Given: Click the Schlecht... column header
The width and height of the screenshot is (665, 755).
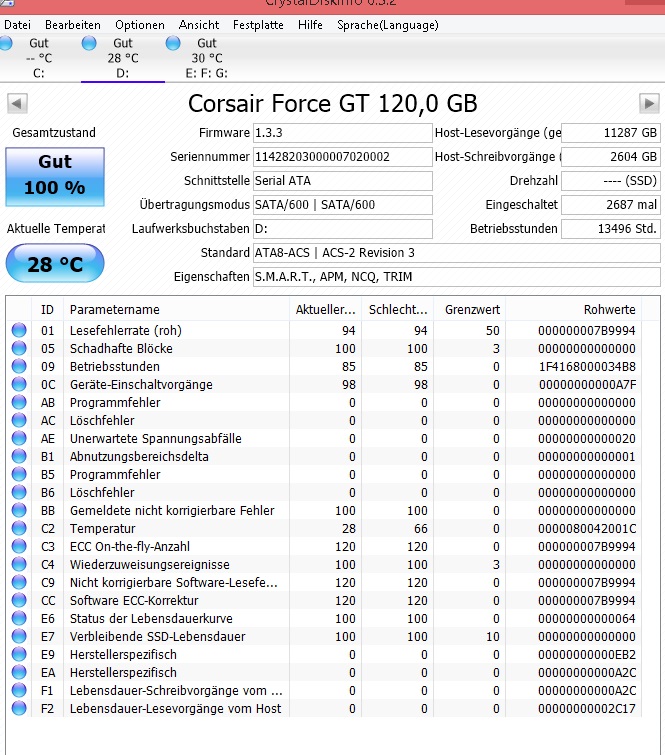Looking at the screenshot, I should (x=398, y=310).
